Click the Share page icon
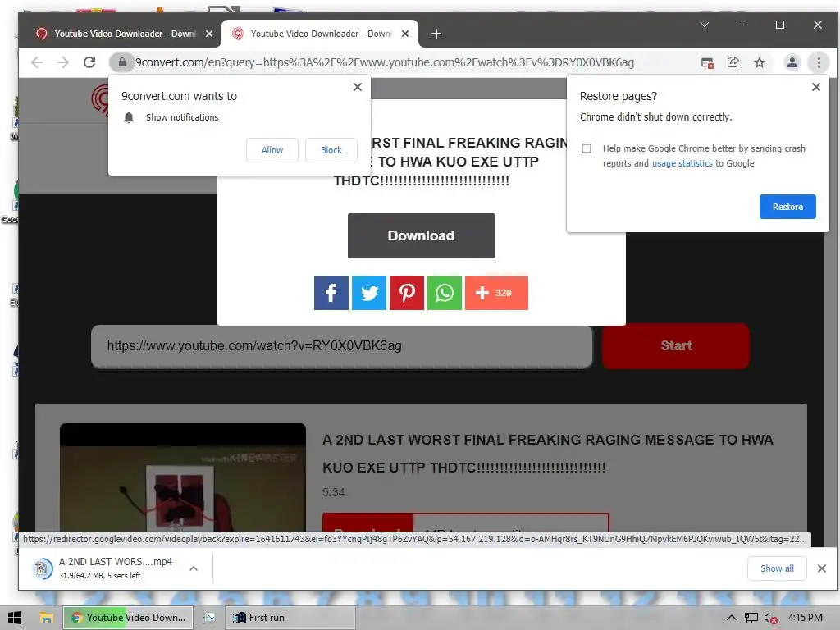The height and width of the screenshot is (630, 840). (x=733, y=62)
